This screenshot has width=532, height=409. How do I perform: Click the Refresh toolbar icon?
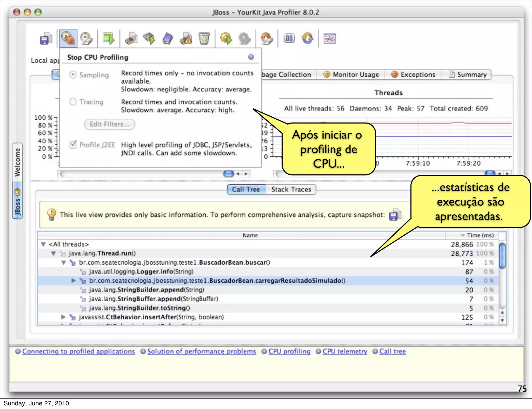308,39
